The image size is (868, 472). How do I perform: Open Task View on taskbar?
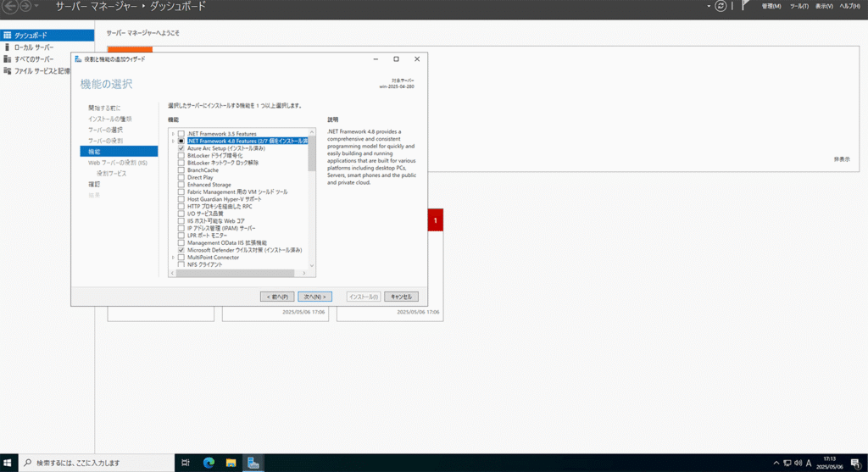[x=186, y=463]
